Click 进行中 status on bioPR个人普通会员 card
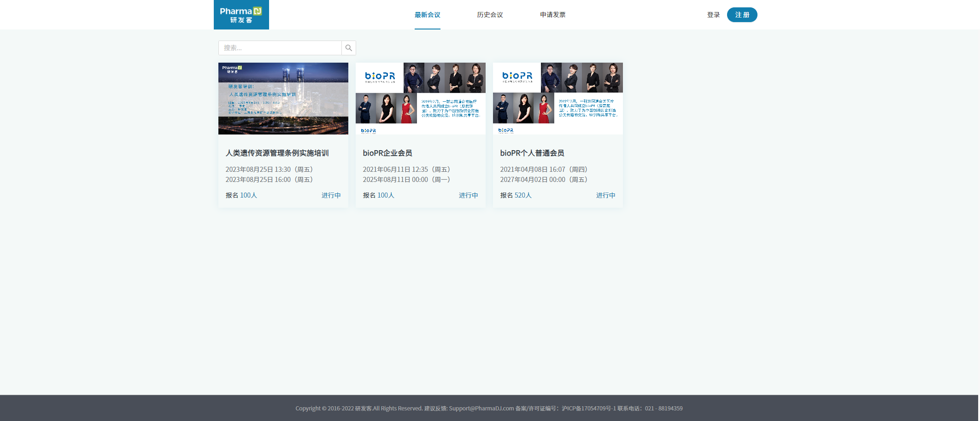This screenshot has height=421, width=980. pos(606,195)
